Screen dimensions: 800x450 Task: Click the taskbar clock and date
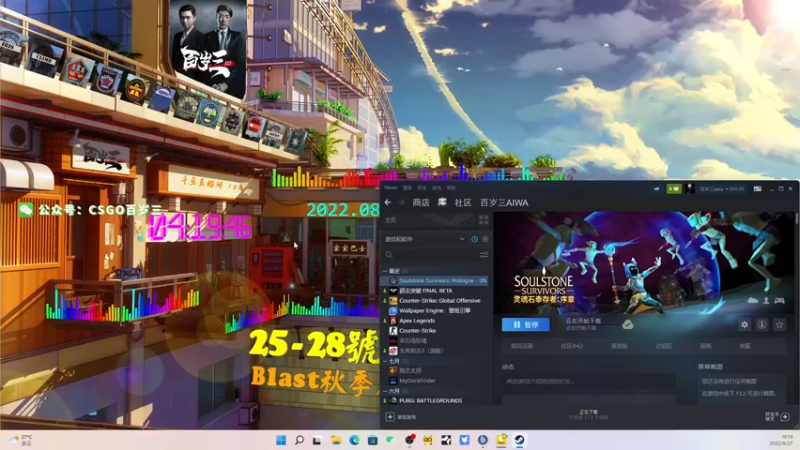[x=781, y=440]
